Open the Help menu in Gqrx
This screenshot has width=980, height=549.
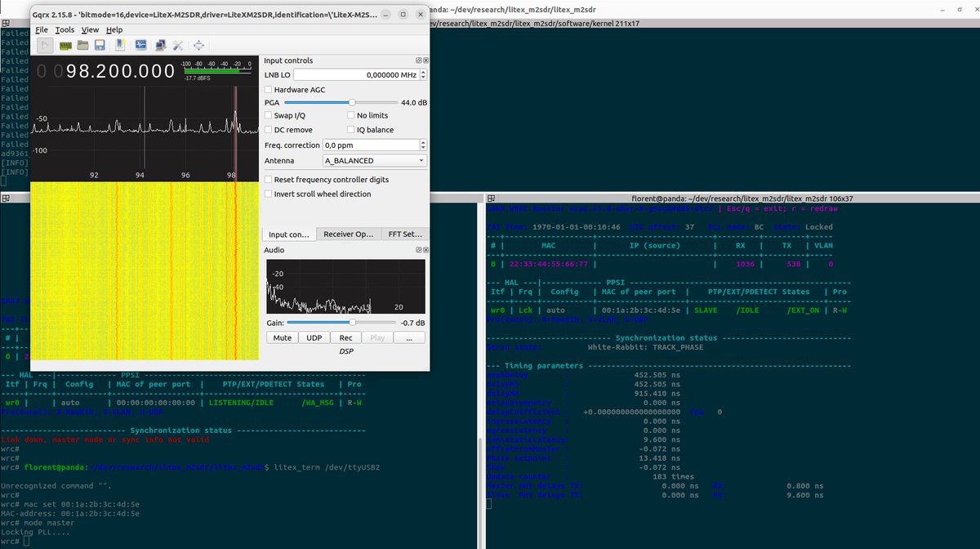click(x=114, y=29)
